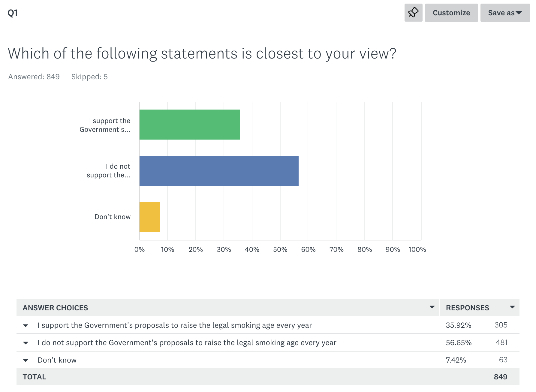Expand the 'I do not support' row arrow
The image size is (536, 392).
(x=26, y=343)
